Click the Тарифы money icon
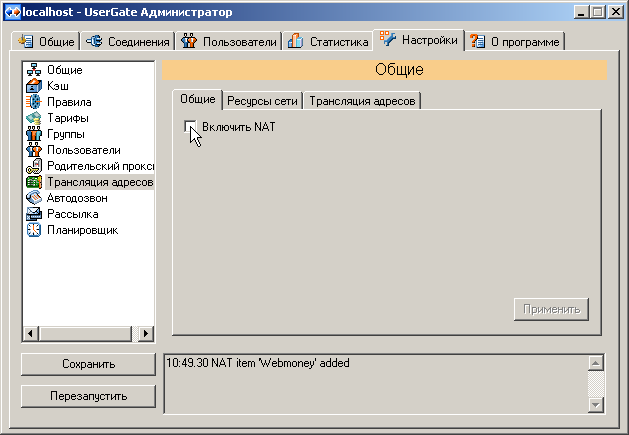The height and width of the screenshot is (435, 629). (34, 118)
